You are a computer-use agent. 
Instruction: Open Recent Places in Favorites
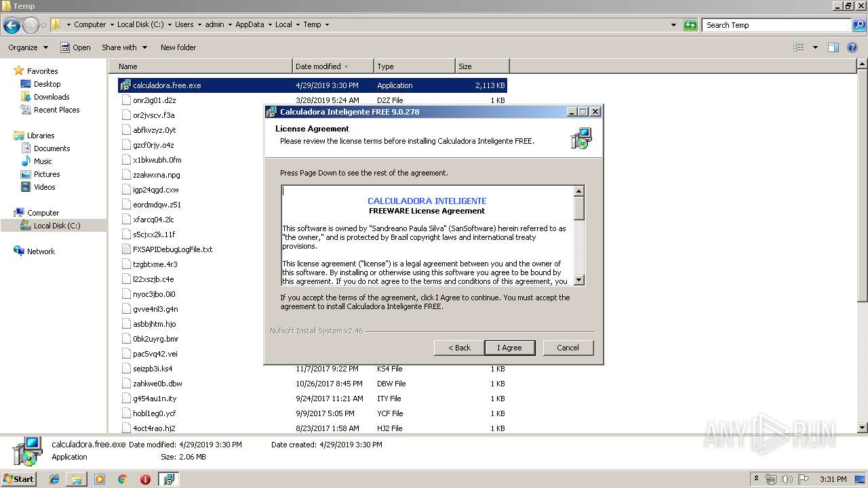point(56,110)
